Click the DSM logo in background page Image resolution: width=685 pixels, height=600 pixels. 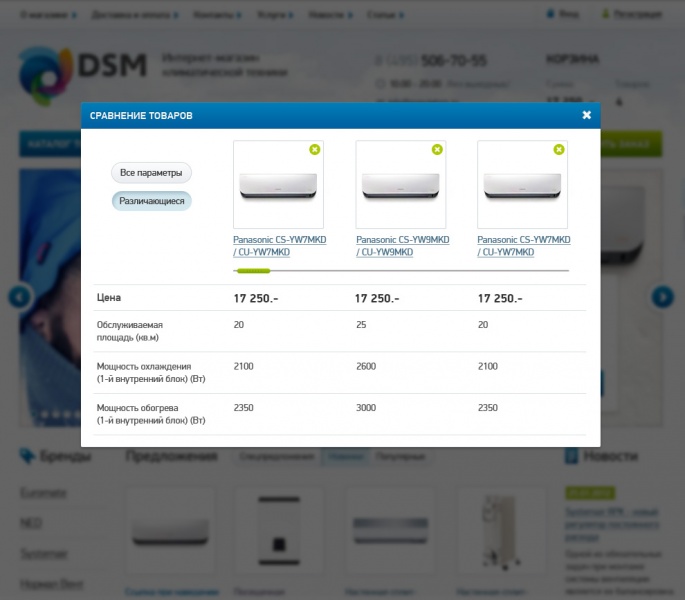pos(82,74)
